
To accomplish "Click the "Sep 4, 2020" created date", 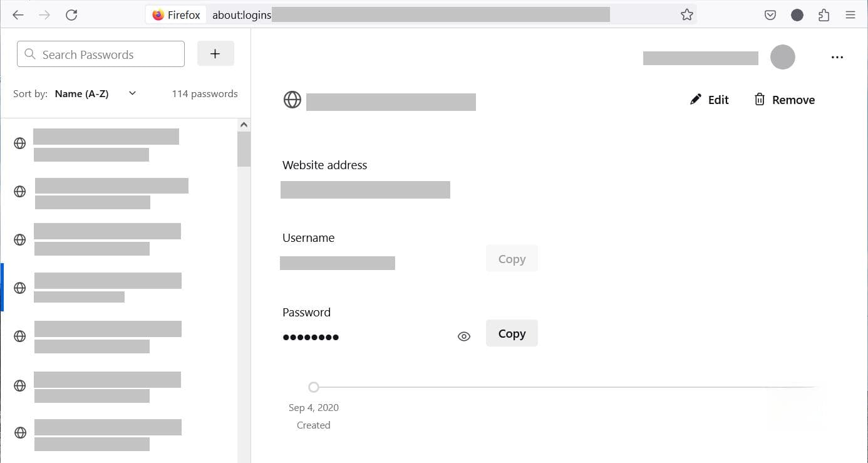I will (314, 407).
